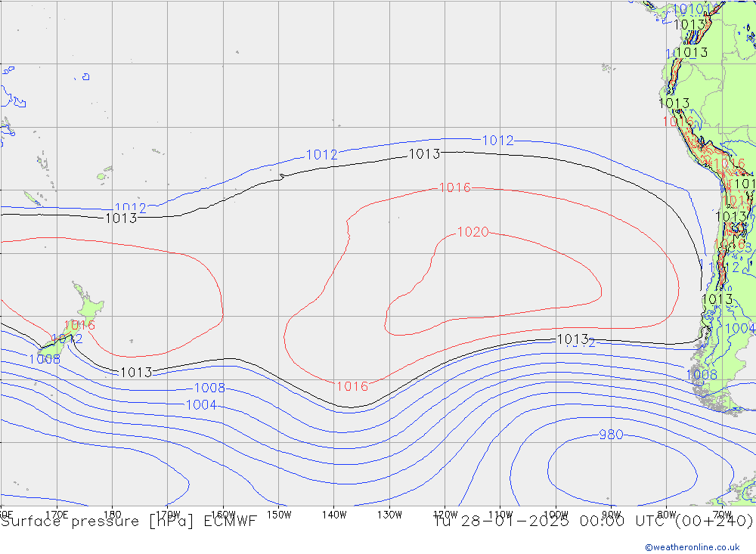
Task: Click the blue 1004 label over Argentina
Action: click(740, 328)
